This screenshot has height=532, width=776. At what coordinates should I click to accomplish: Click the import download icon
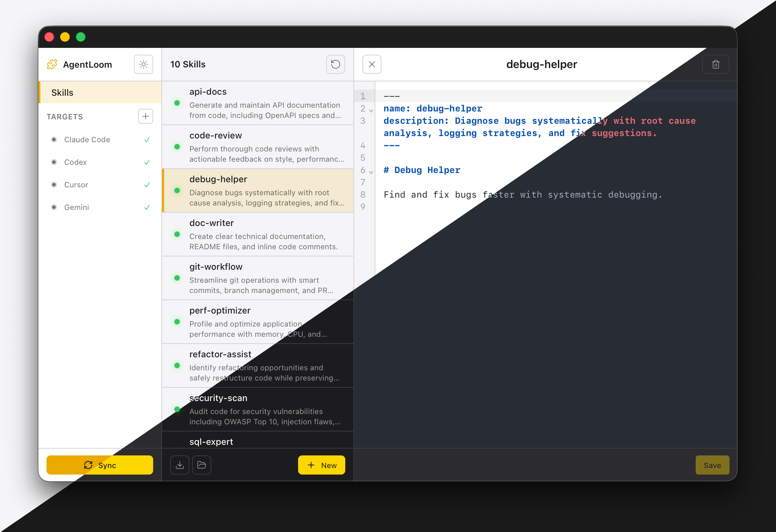[x=180, y=465]
